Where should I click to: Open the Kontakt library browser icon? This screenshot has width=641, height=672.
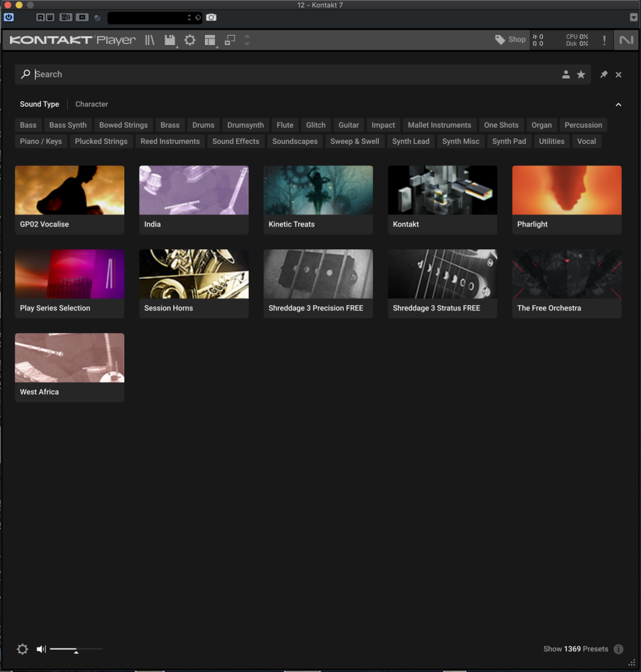pyautogui.click(x=150, y=40)
